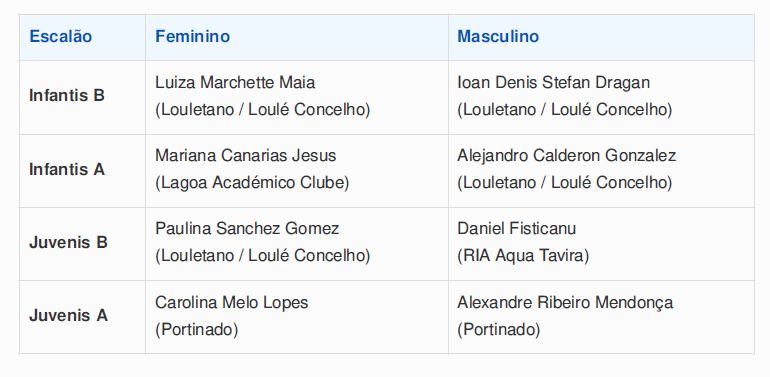Select the Juvenis A row label
The width and height of the screenshot is (770, 377).
68,316
